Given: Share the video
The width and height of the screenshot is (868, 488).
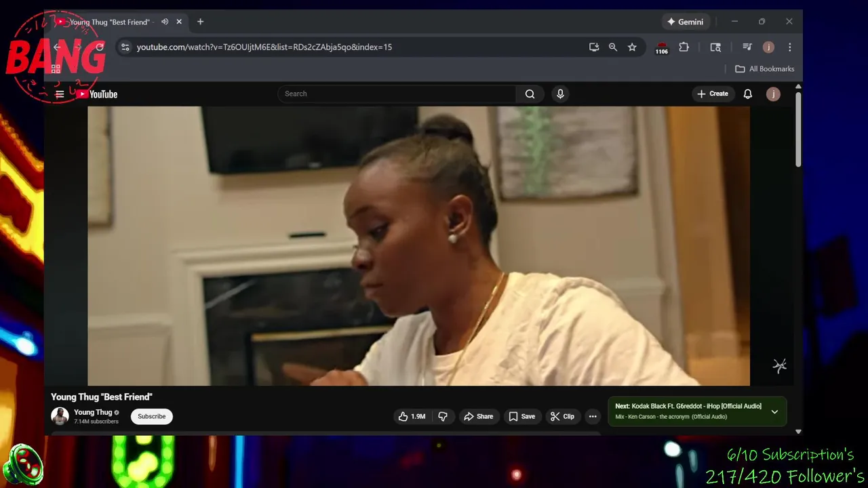Looking at the screenshot, I should (478, 416).
